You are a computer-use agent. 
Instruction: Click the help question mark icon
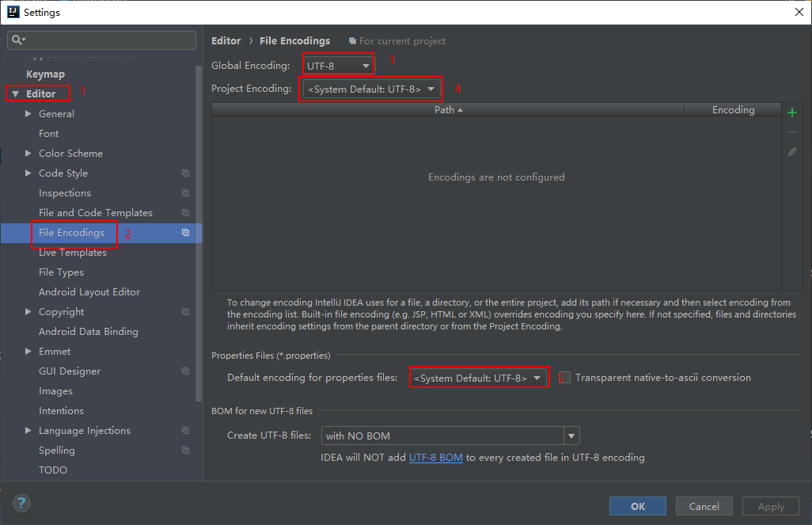pyautogui.click(x=21, y=503)
